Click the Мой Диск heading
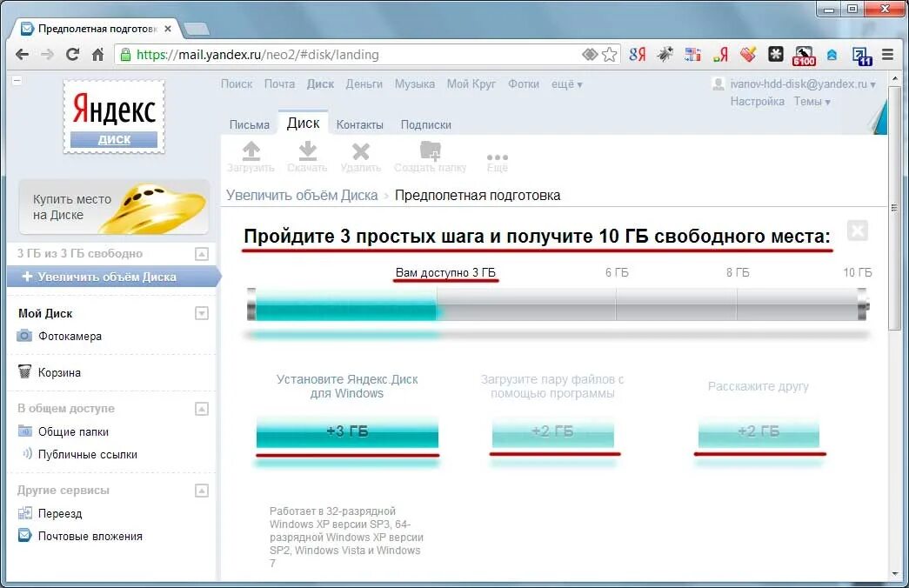 [45, 314]
